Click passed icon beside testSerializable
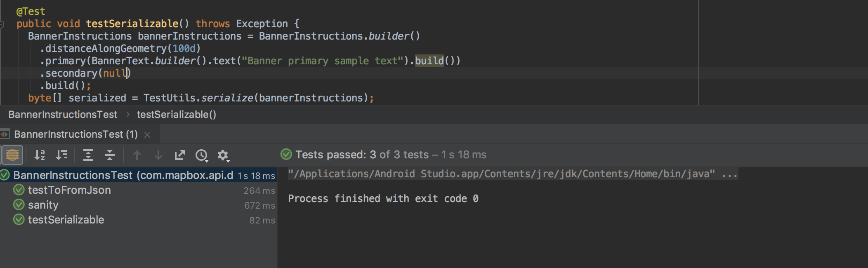Screen dimensions: 868x268 coord(19,219)
